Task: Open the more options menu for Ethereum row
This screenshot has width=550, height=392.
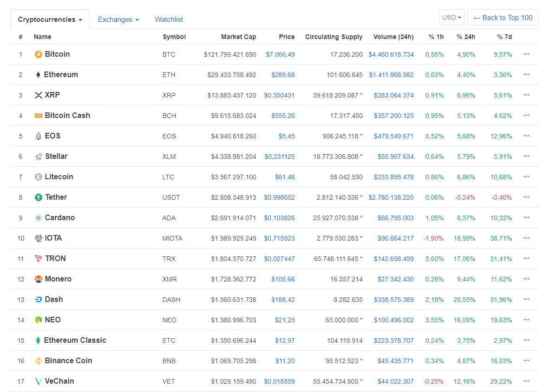Action: [526, 74]
